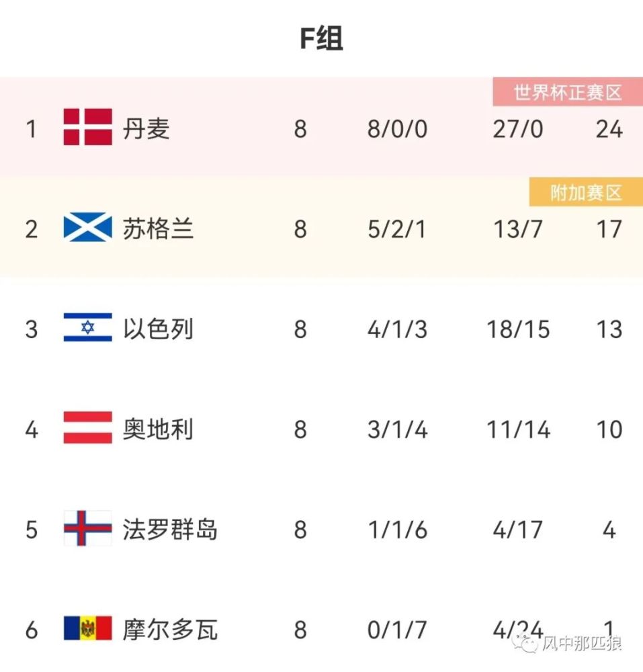Click the Israel flag icon
The image size is (643, 672).
click(87, 329)
